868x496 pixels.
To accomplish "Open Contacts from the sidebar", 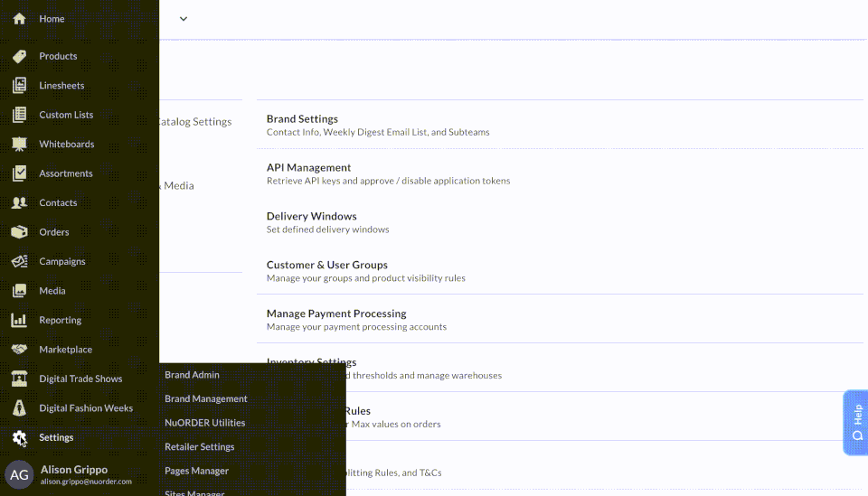I will [x=58, y=202].
